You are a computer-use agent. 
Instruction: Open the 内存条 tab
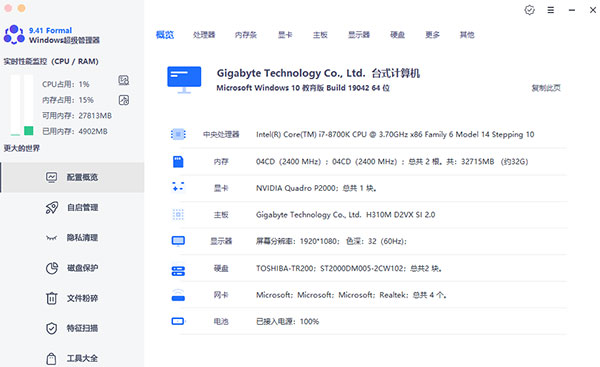pyautogui.click(x=246, y=35)
